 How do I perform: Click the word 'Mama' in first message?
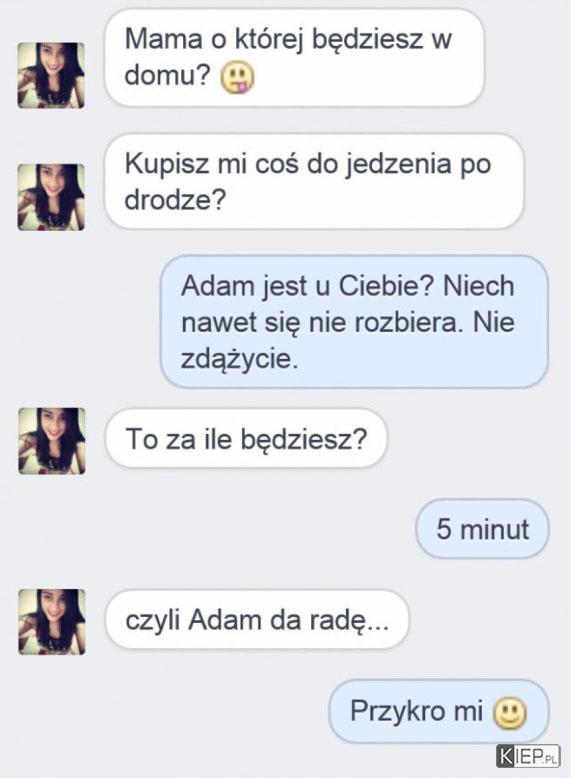point(163,39)
